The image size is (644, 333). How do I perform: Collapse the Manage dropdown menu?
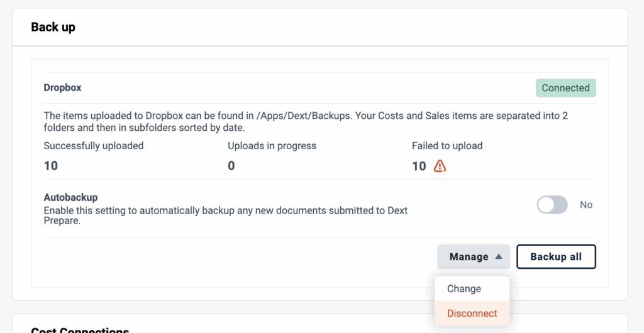coord(474,257)
